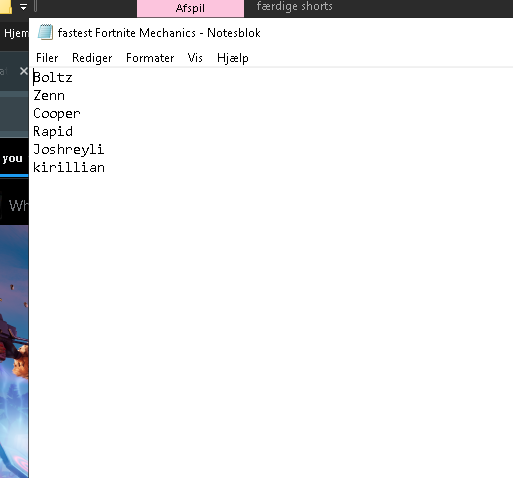Click the 'Rapid' line in the text
Viewport: 513px width, 478px height.
pos(53,131)
